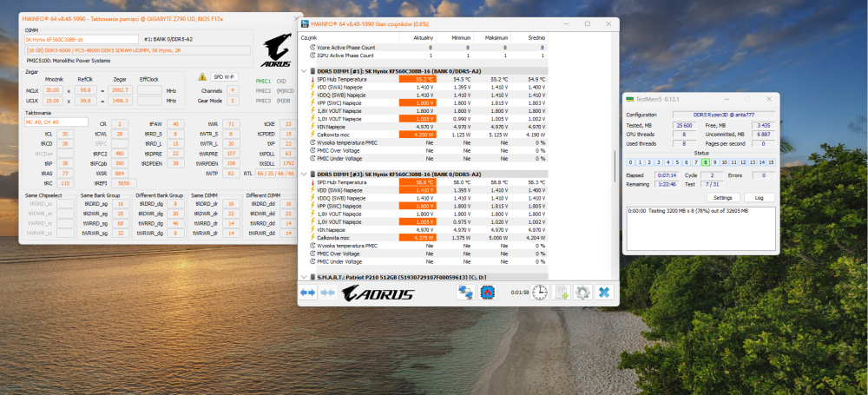Click the Gear Mode value field showing 2

coord(233,101)
